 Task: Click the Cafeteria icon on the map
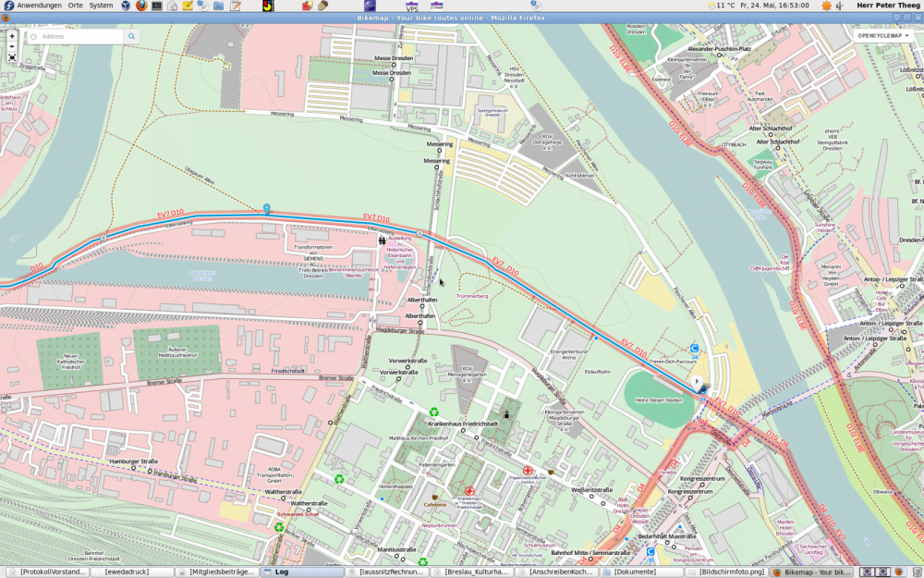pos(435,498)
